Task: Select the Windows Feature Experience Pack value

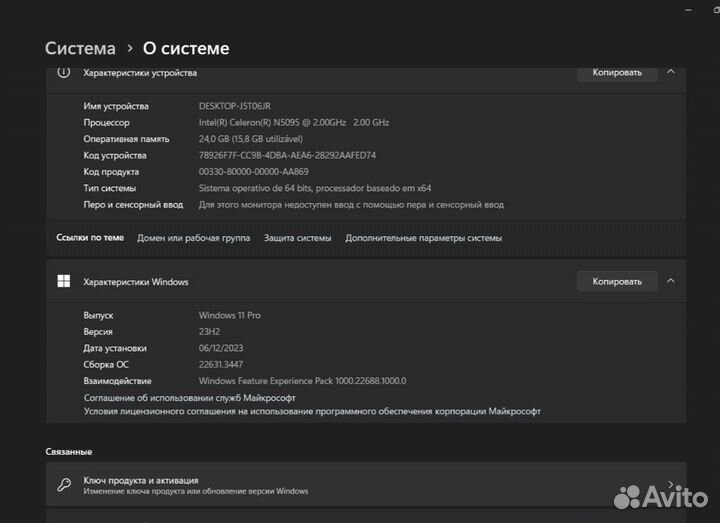Action: click(303, 381)
